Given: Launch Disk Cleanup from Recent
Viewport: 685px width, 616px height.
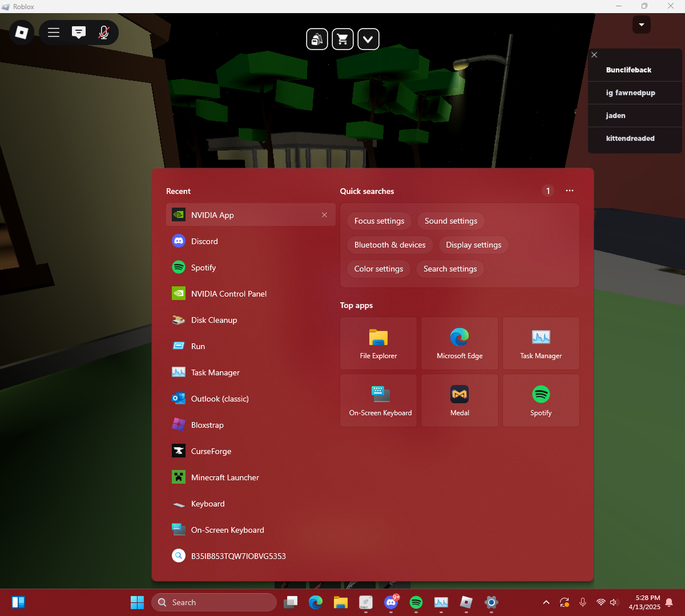Looking at the screenshot, I should (251, 320).
